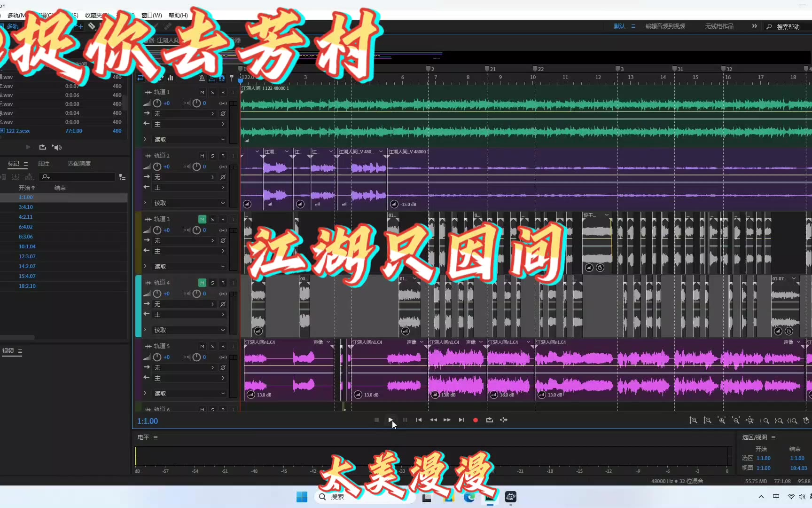Click 轨道 1 pan knob
The image size is (812, 508).
[196, 103]
